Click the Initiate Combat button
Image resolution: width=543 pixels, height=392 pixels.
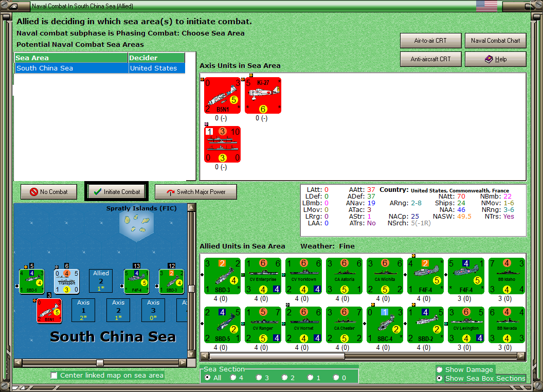coord(117,192)
